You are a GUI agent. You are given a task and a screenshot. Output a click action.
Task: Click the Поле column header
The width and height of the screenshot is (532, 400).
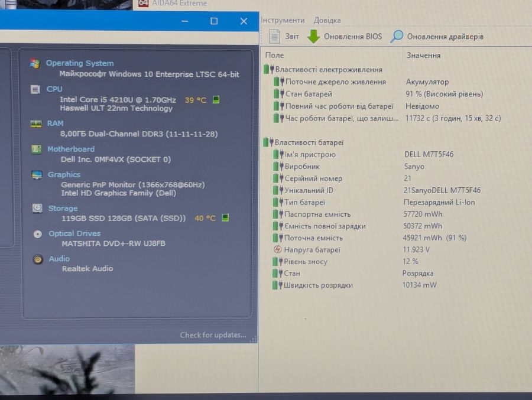coord(274,55)
